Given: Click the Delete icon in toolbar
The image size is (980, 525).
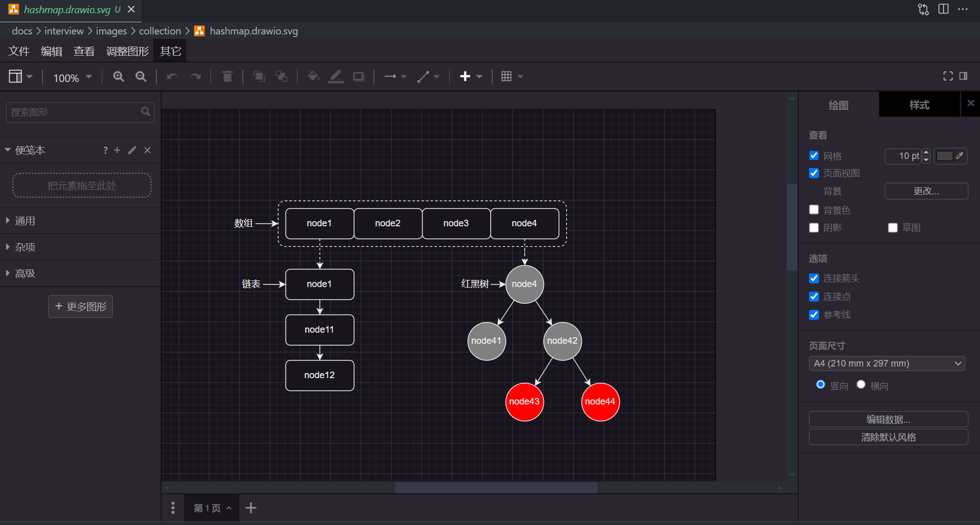Looking at the screenshot, I should point(227,76).
